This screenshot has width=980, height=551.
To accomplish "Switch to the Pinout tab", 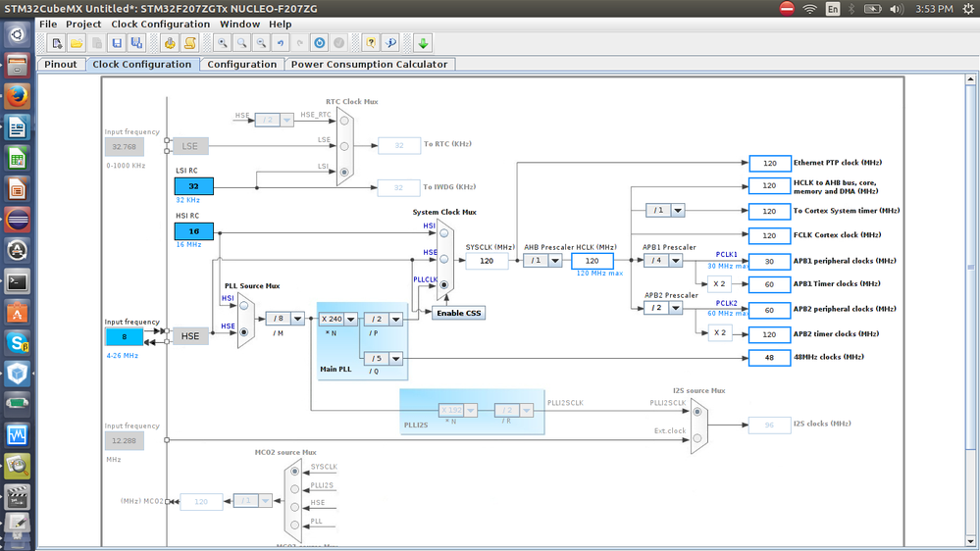I will tap(61, 65).
